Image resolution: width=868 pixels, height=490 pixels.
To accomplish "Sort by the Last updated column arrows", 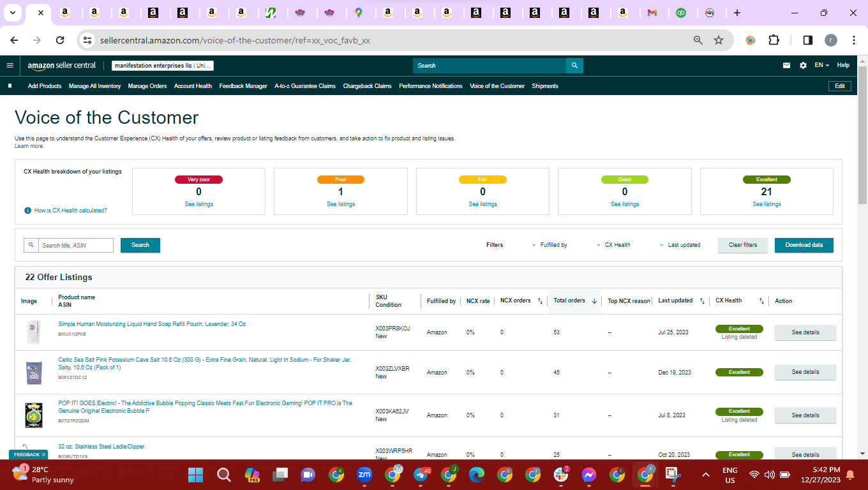I will pyautogui.click(x=702, y=301).
